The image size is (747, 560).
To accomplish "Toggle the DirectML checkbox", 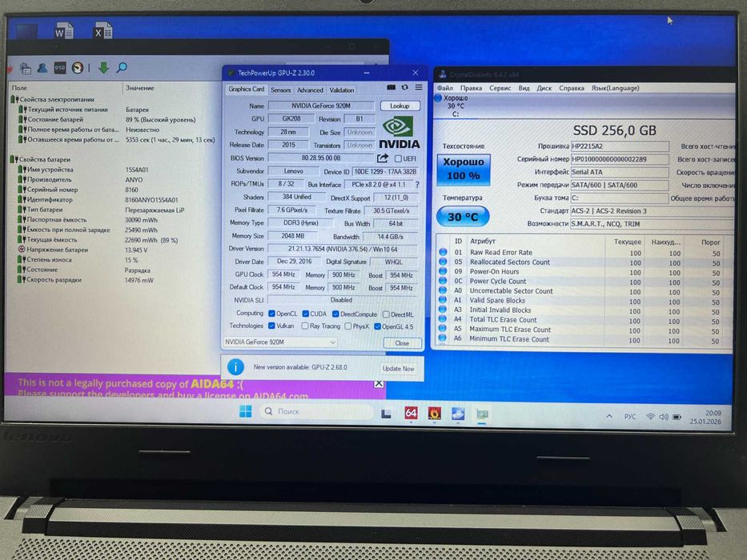I will tap(386, 314).
